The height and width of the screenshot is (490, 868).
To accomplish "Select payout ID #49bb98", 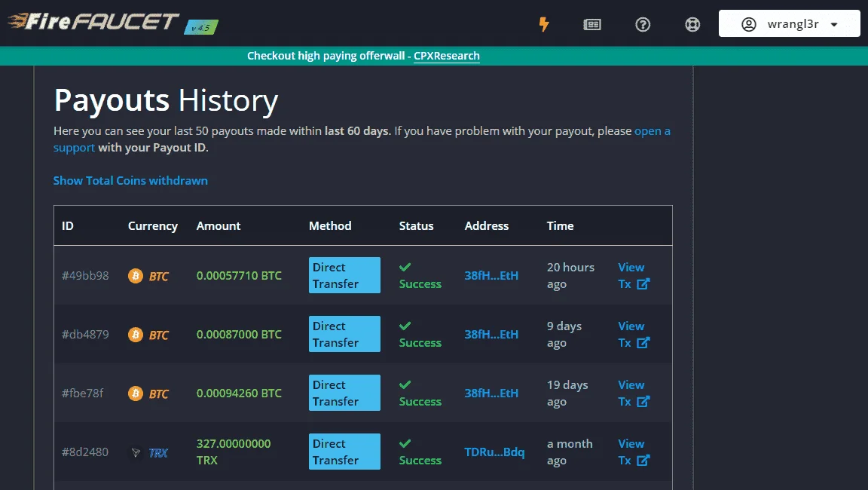I will point(85,276).
